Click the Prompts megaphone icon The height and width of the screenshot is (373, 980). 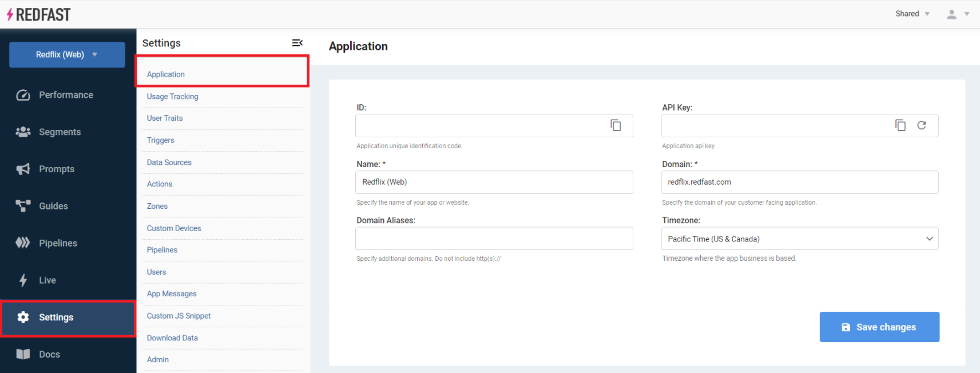coord(23,169)
